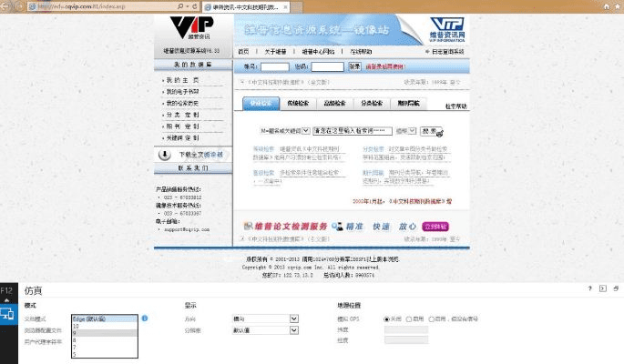Open 分类定制 in left sidebar

pos(182,115)
